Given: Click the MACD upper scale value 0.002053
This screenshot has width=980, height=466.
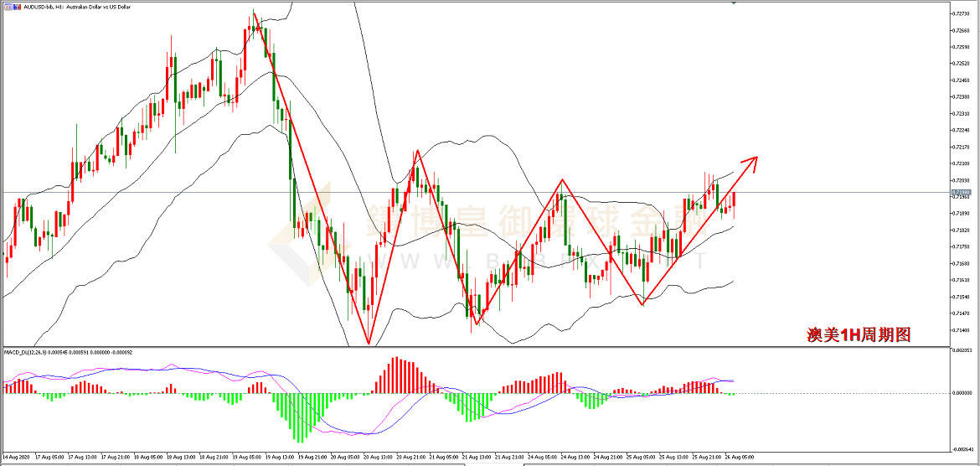Looking at the screenshot, I should click(x=960, y=350).
